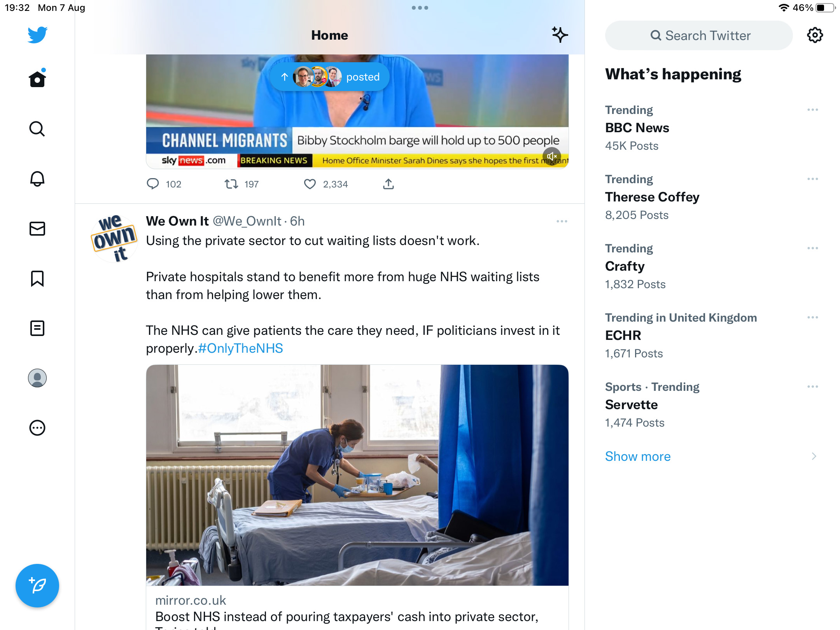
Task: Open the #OnlyTheNHS hashtag
Action: tap(240, 348)
